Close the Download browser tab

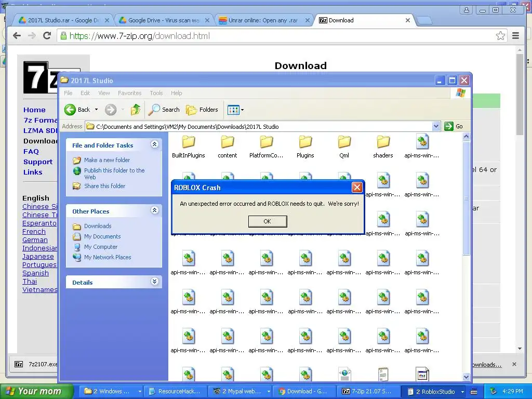408,20
